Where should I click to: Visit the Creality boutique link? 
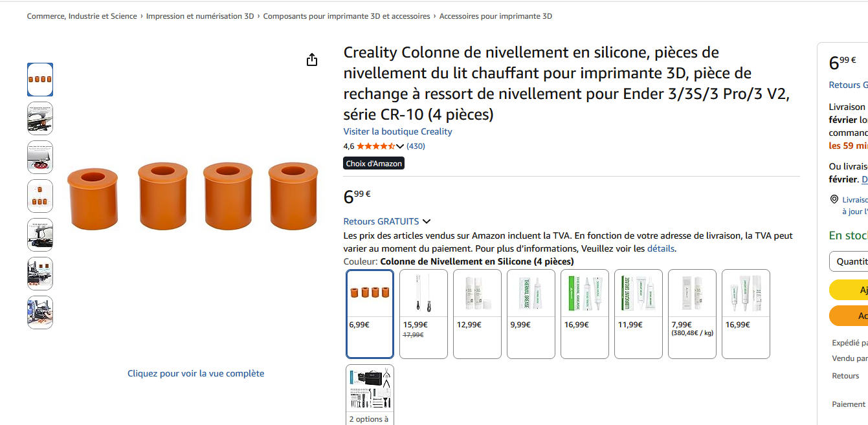click(397, 131)
